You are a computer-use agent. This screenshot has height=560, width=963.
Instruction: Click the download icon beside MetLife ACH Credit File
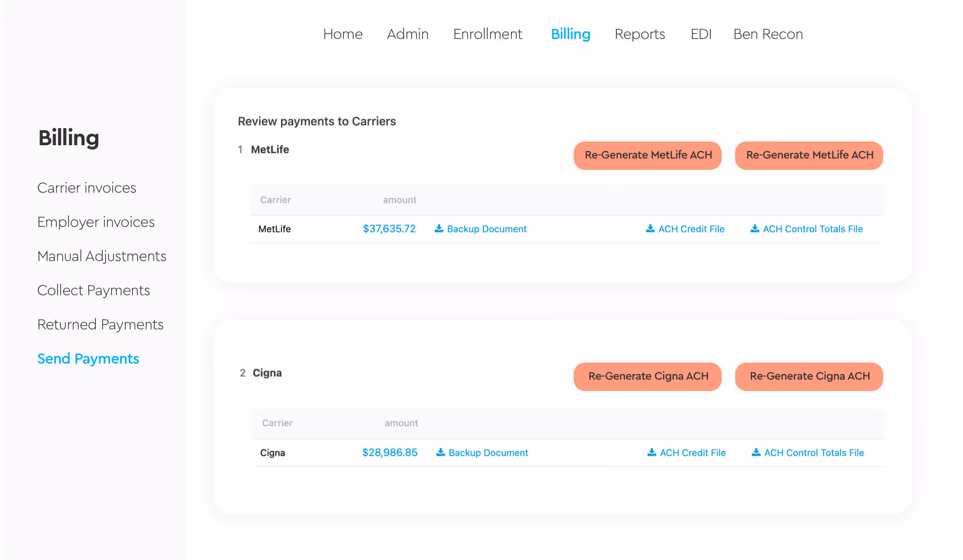point(651,229)
